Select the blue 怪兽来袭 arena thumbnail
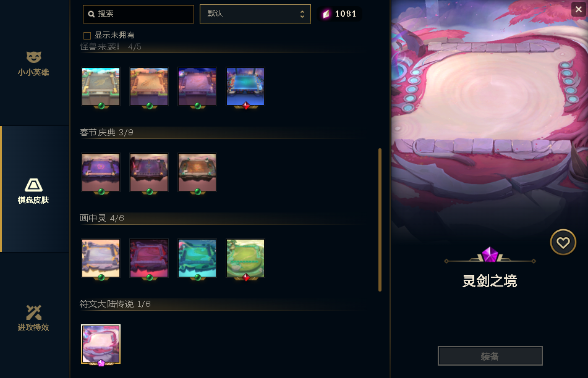 pos(245,86)
